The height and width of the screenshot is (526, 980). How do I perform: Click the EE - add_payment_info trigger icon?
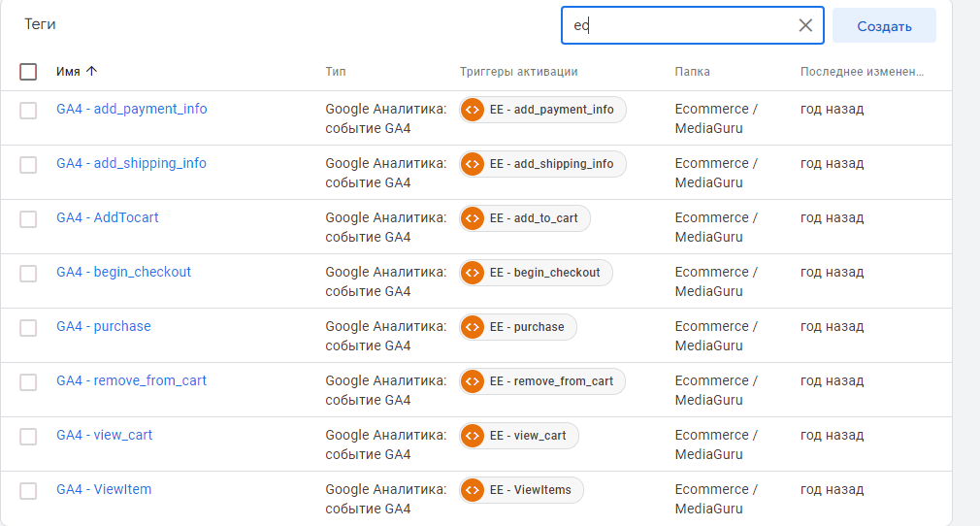click(x=473, y=110)
